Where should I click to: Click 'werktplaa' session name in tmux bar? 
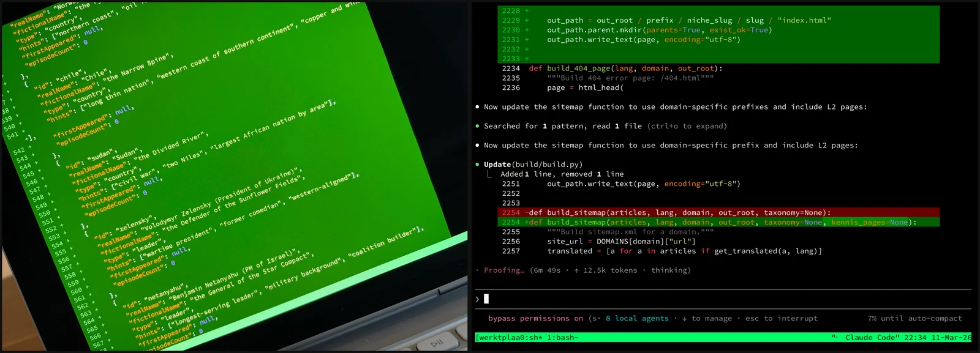(x=499, y=338)
